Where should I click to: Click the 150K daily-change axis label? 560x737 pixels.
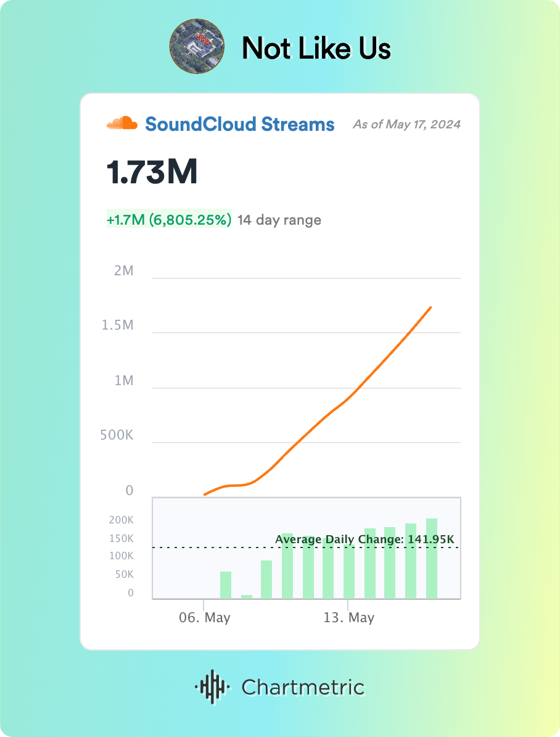pyautogui.click(x=121, y=538)
